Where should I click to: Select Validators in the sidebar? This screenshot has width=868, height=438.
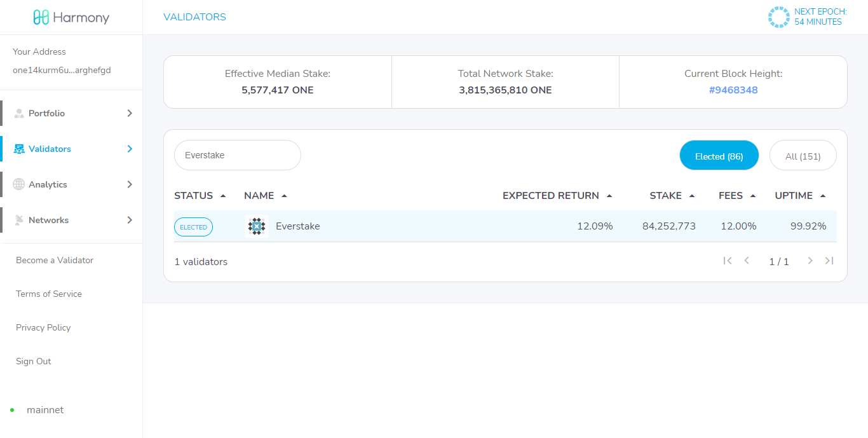coord(71,149)
